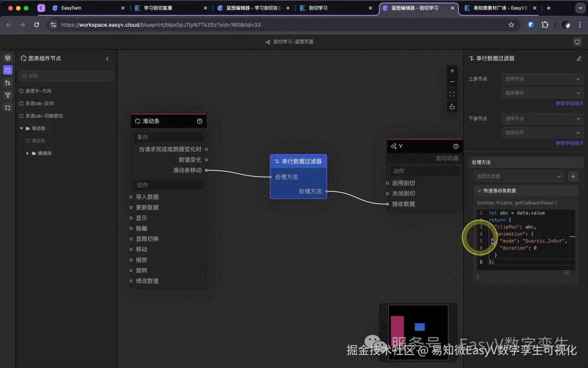Switch to 剖切学习 browser tab

click(335, 8)
